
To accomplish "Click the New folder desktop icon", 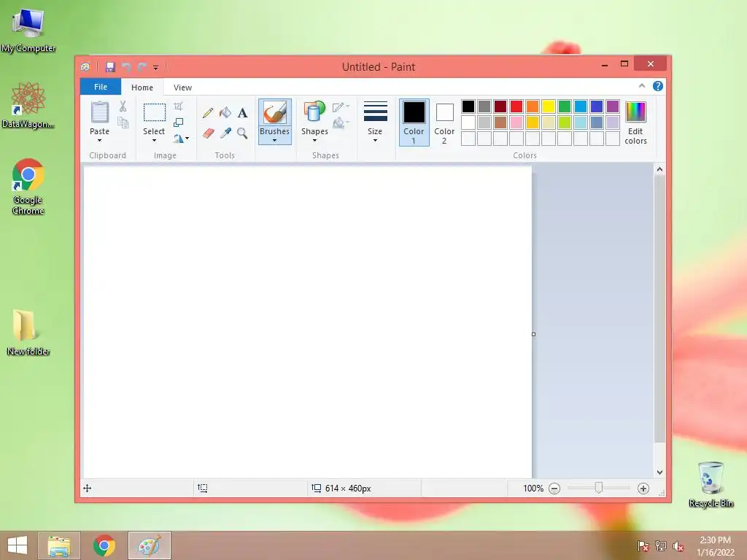I will point(28,332).
